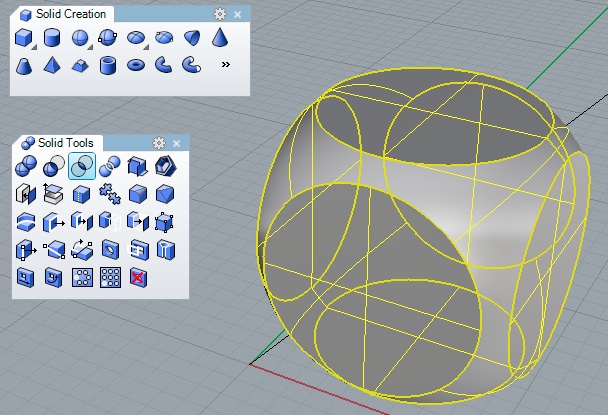Choose the Rotate Hole tool
This screenshot has width=608, height=415.
[54, 278]
